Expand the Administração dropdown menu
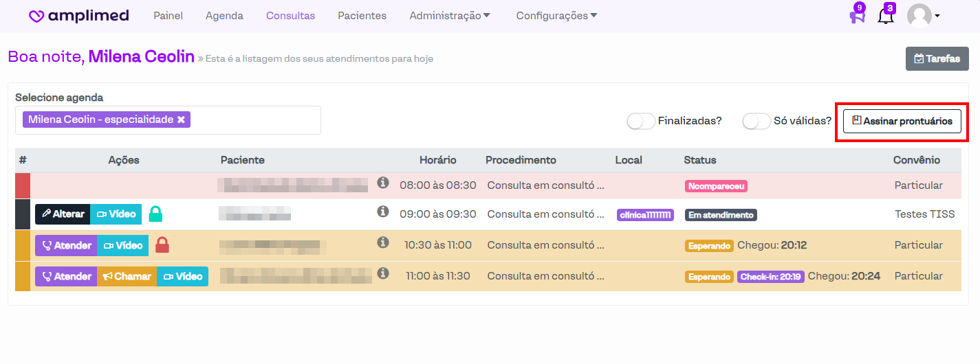This screenshot has width=980, height=364. click(450, 16)
